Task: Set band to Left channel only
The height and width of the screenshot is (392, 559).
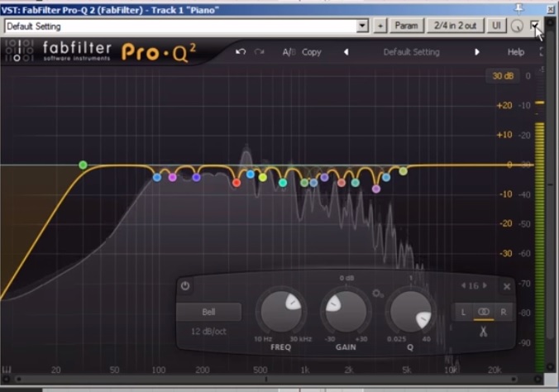Action: pos(463,313)
